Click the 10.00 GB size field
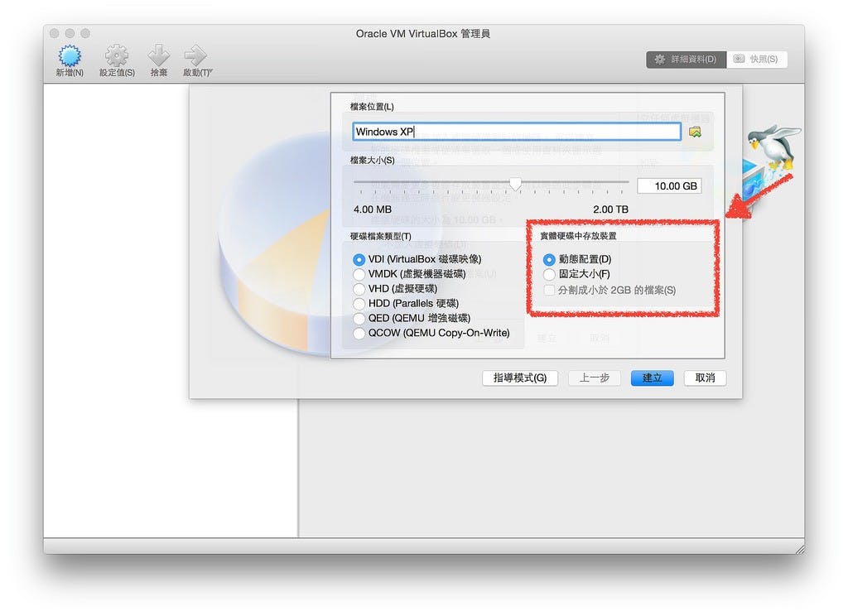The image size is (848, 616). click(x=669, y=186)
